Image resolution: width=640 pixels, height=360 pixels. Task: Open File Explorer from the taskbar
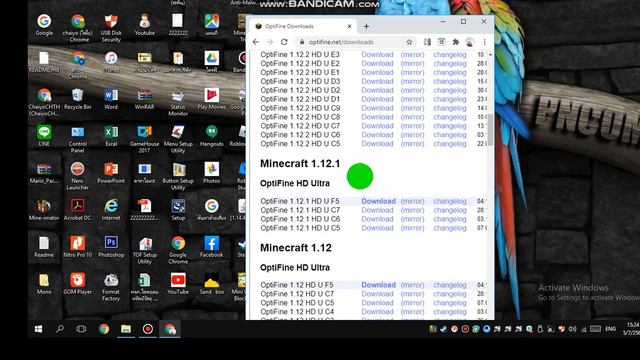click(126, 329)
